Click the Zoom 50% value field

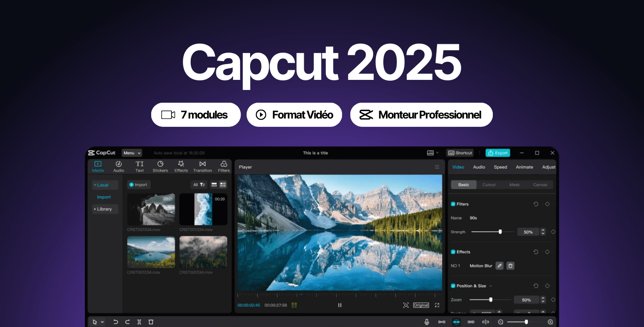click(526, 300)
